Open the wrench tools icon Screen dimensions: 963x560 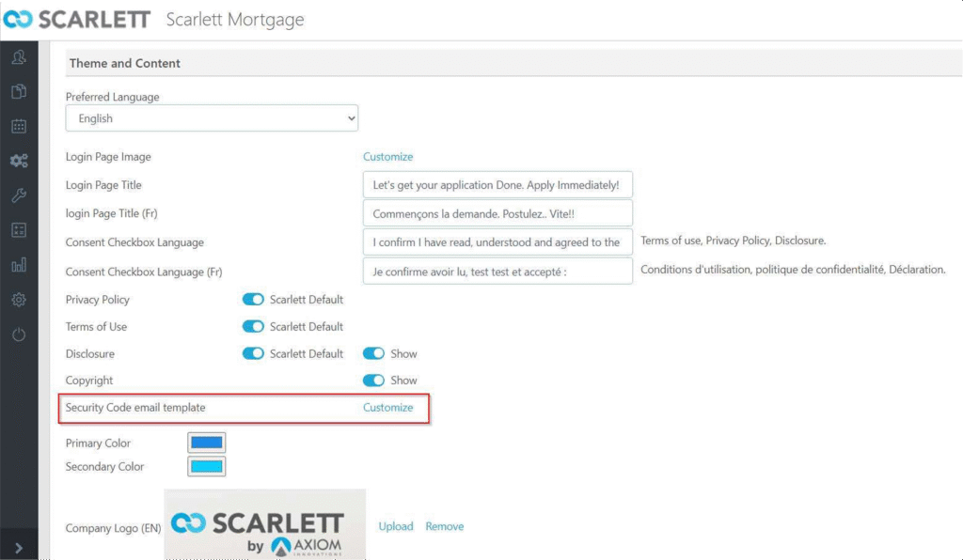[19, 195]
